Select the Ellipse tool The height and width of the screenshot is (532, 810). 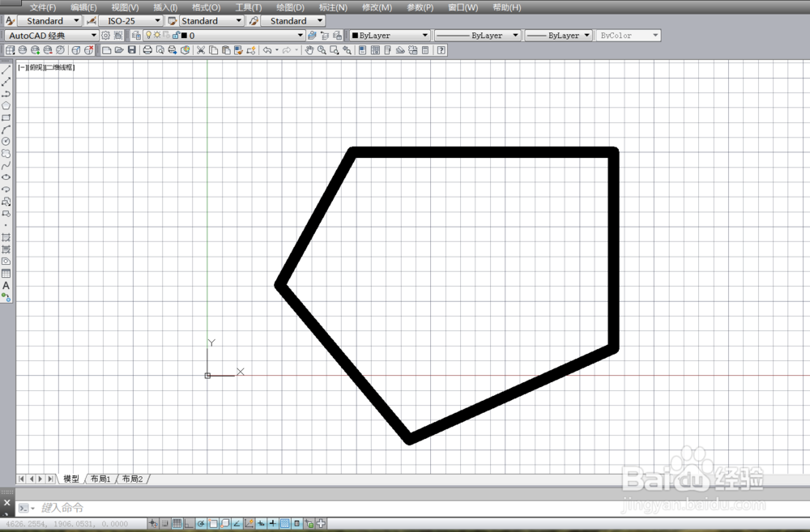tap(6, 177)
